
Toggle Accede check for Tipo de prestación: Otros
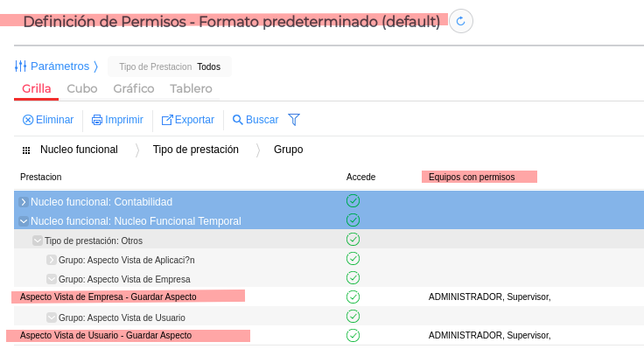(353, 240)
